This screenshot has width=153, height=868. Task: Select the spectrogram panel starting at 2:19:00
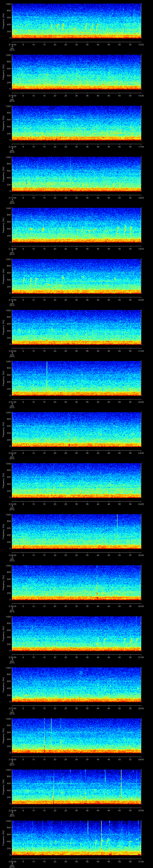point(77,276)
